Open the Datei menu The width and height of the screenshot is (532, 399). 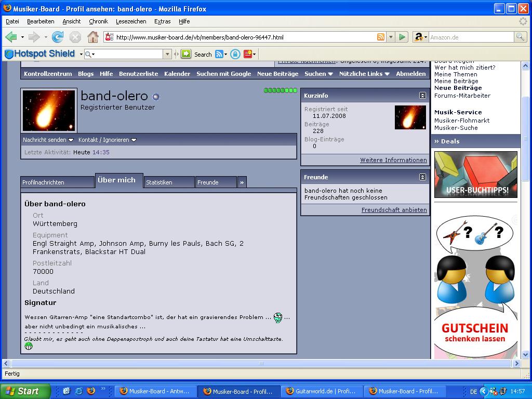pos(12,21)
